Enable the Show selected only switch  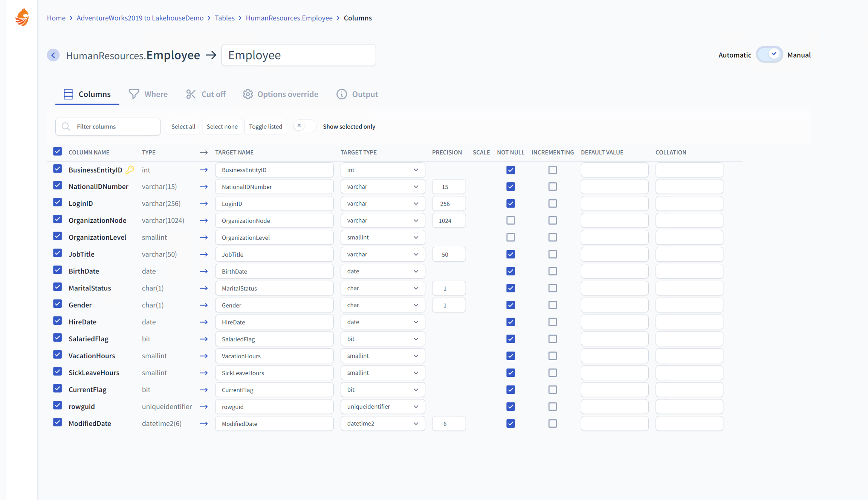click(304, 126)
